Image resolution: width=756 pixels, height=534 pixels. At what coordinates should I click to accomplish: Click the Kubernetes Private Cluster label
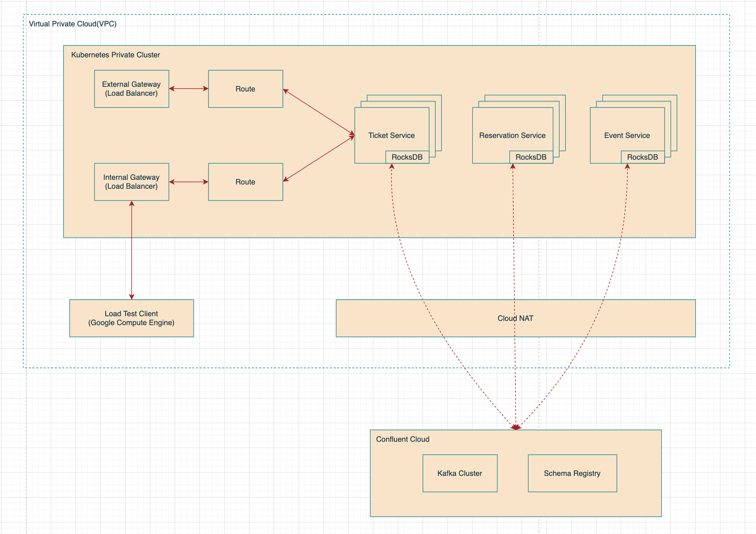(115, 55)
